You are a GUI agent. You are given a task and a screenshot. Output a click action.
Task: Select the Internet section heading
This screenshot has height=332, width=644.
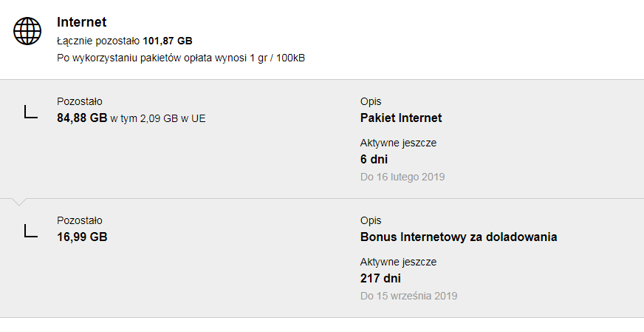tap(81, 23)
